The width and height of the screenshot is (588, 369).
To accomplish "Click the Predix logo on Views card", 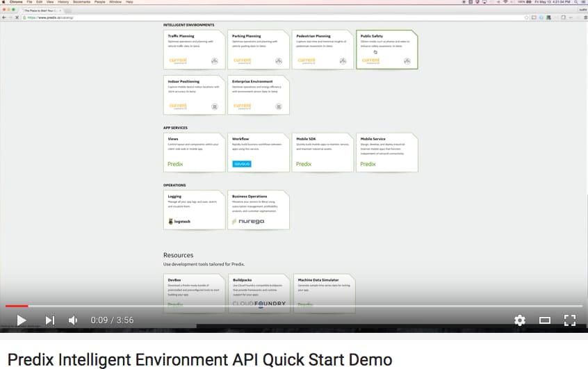I will click(175, 164).
